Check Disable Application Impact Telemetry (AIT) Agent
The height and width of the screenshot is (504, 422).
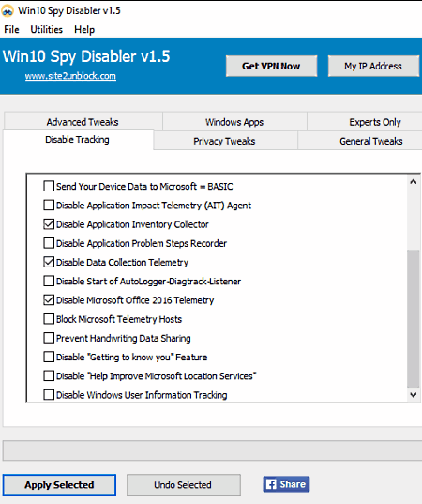[49, 205]
